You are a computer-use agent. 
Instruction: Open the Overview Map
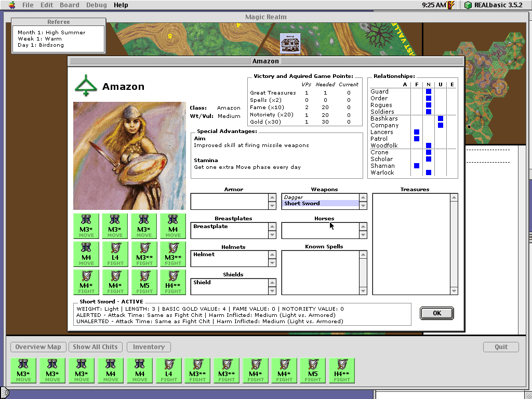(x=38, y=347)
